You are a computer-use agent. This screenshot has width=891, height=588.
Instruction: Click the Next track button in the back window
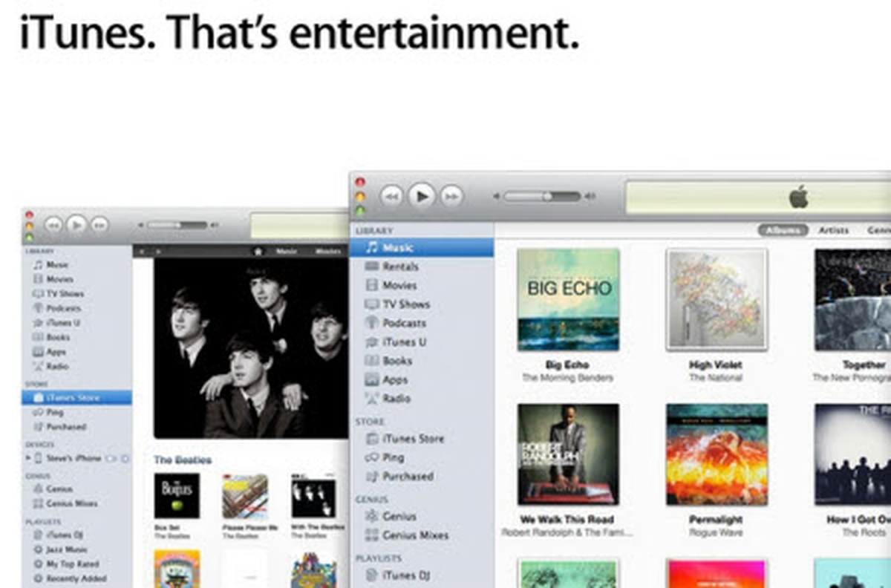pyautogui.click(x=99, y=224)
